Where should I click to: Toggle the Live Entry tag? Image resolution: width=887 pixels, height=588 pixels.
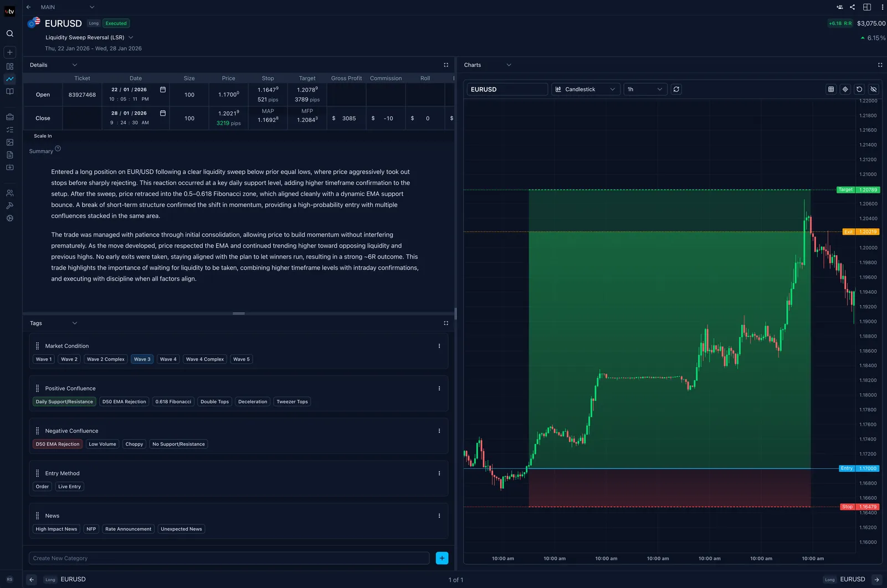70,487
